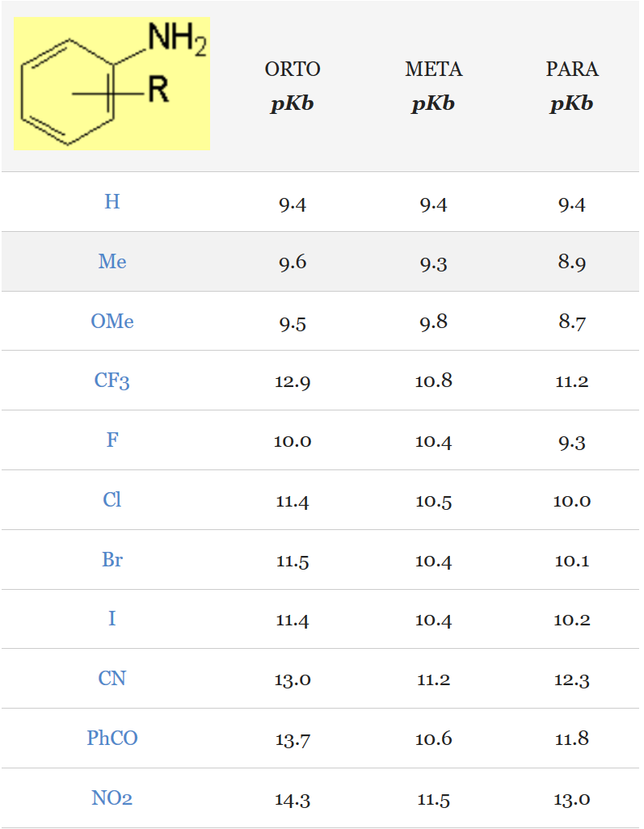Open the Cl substituent link
Screen dimensions: 644x829
(112, 499)
